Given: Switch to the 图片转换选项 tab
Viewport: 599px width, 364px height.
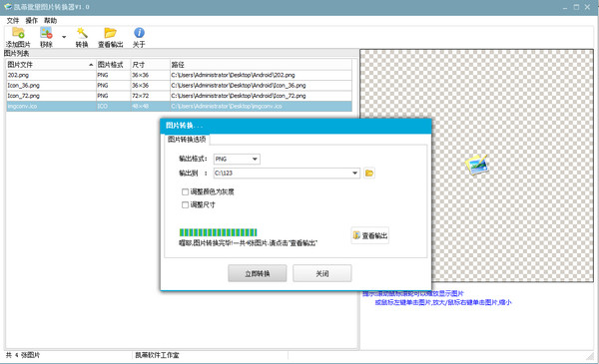Looking at the screenshot, I should [x=187, y=140].
